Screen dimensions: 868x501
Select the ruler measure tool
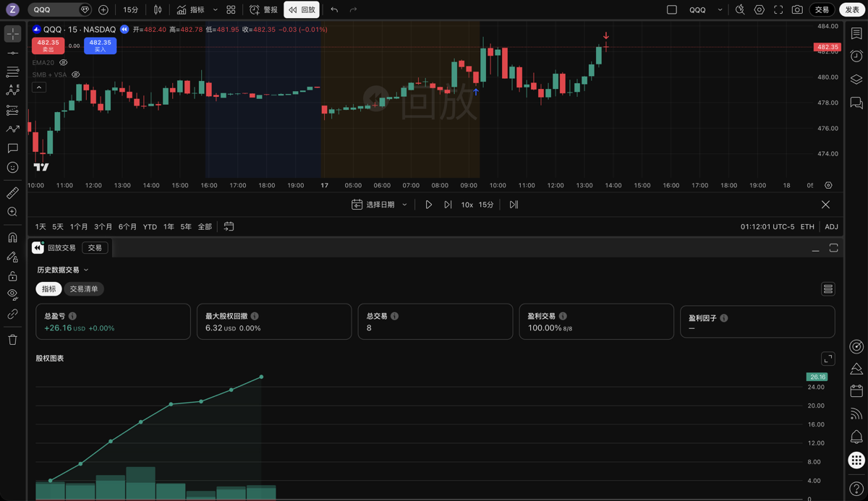pos(12,193)
